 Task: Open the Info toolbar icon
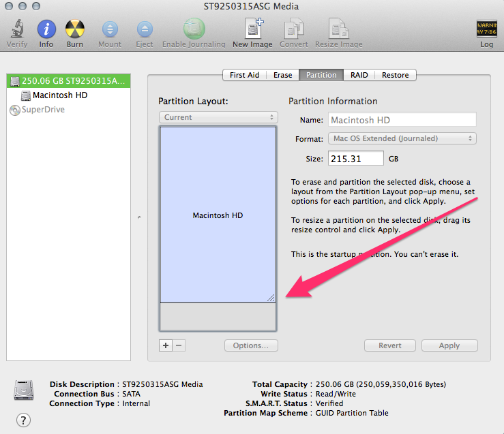pyautogui.click(x=46, y=29)
